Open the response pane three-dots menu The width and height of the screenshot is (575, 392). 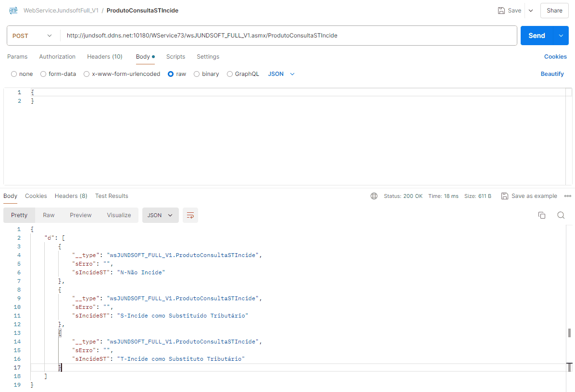(568, 196)
